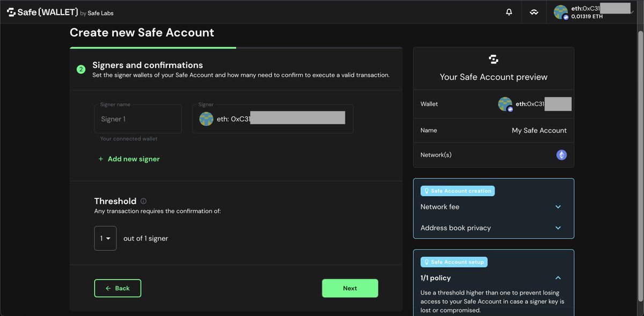The height and width of the screenshot is (316, 644).
Task: Open the threshold number dropdown
Action: (105, 238)
